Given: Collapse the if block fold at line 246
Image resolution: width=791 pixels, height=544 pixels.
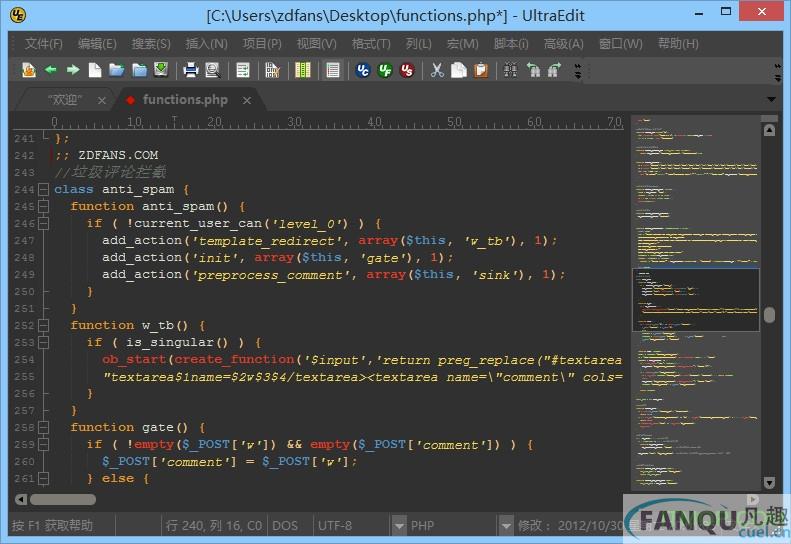Looking at the screenshot, I should [43, 224].
